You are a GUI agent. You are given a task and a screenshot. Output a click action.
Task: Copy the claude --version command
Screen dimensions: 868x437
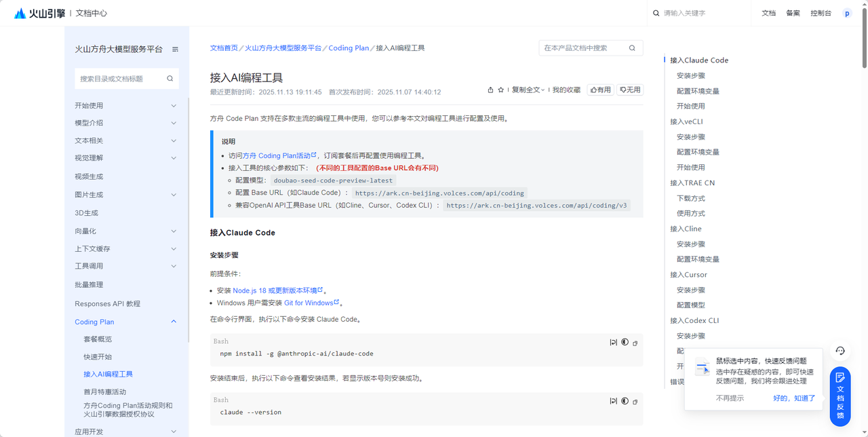635,402
